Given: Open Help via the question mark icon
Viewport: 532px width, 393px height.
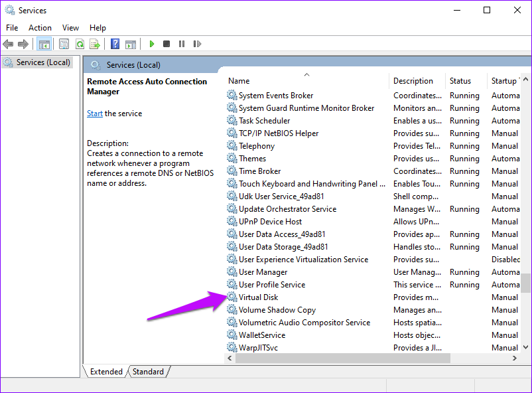Looking at the screenshot, I should 115,44.
